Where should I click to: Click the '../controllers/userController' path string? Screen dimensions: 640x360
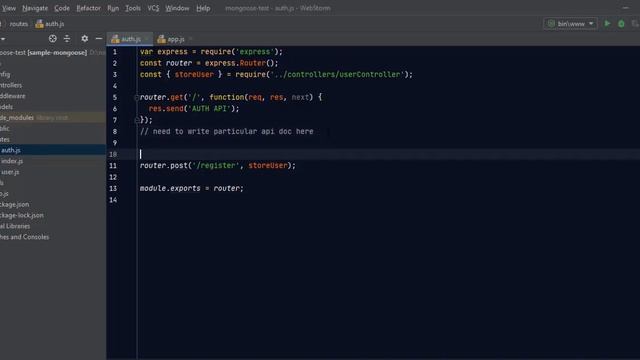(337, 75)
